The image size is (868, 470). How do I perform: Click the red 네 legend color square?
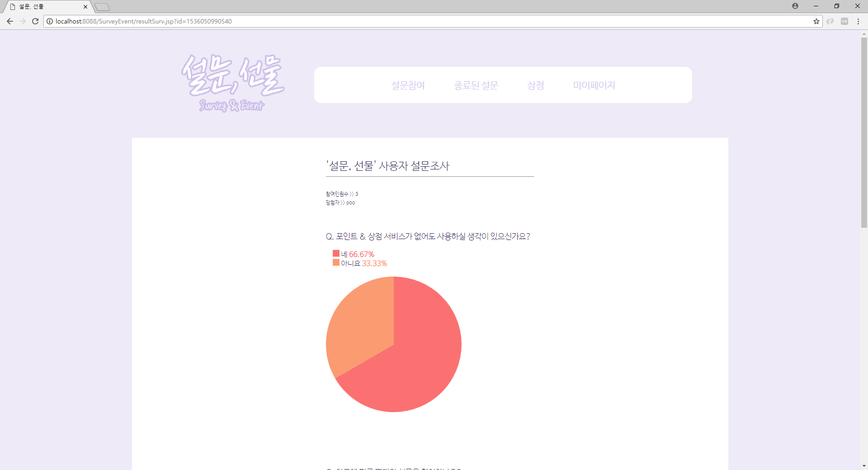point(335,253)
